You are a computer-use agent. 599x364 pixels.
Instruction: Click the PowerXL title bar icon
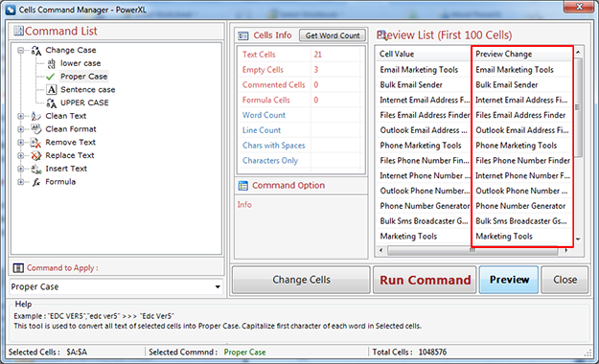(11, 10)
